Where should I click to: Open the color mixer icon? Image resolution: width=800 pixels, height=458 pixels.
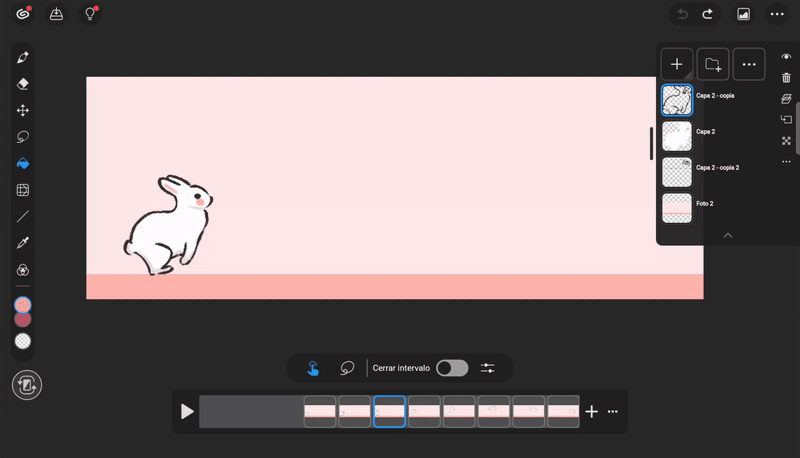(x=22, y=270)
